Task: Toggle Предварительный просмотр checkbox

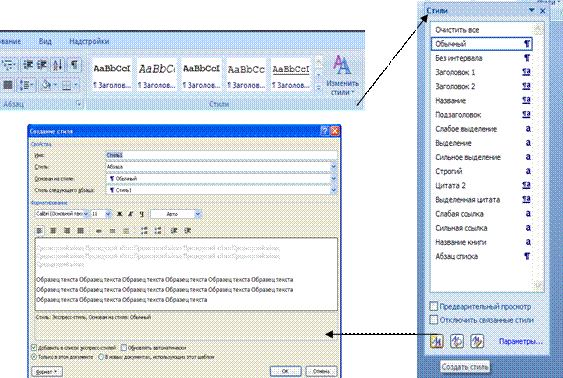Action: tap(434, 306)
